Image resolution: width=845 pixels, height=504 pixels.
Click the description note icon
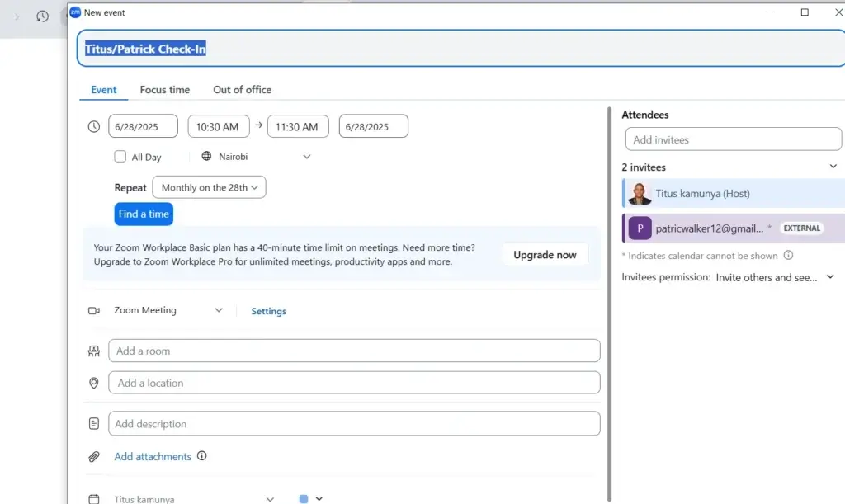coord(94,424)
